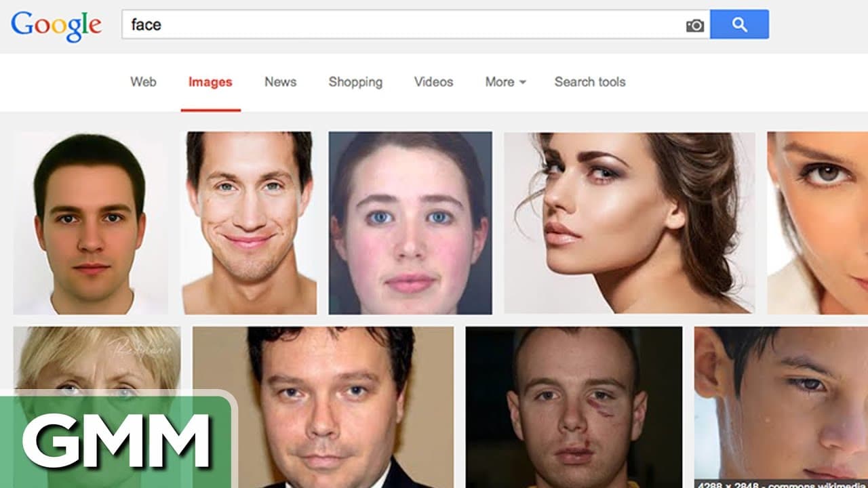Screen dimensions: 868x488
Task: Select the Images tab
Action: point(210,83)
